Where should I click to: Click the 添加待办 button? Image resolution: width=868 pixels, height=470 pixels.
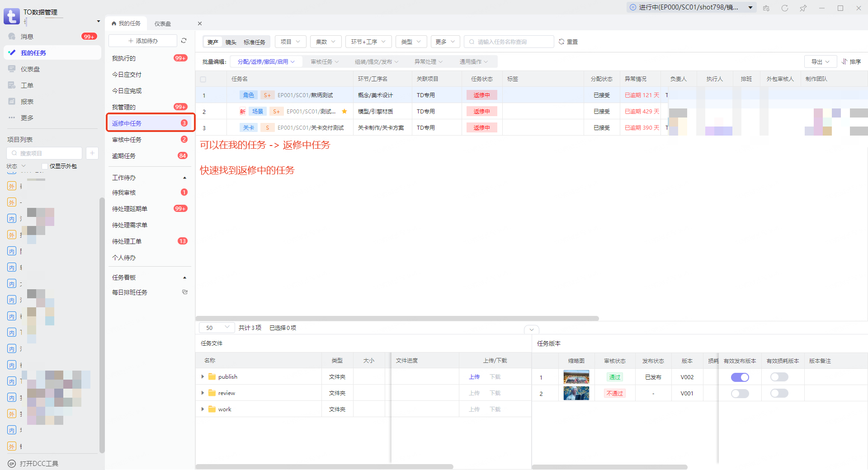(x=143, y=41)
